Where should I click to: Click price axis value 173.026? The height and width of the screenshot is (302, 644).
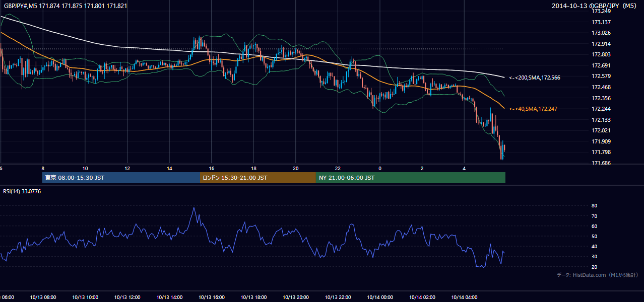pyautogui.click(x=601, y=33)
